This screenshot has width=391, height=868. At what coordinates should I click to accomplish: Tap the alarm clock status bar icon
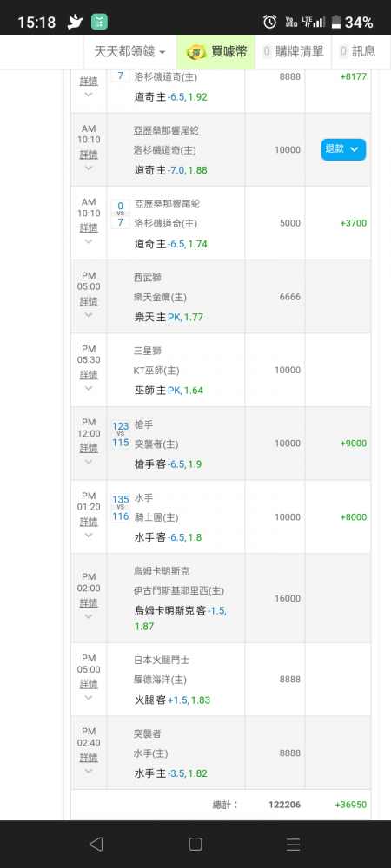click(x=269, y=23)
